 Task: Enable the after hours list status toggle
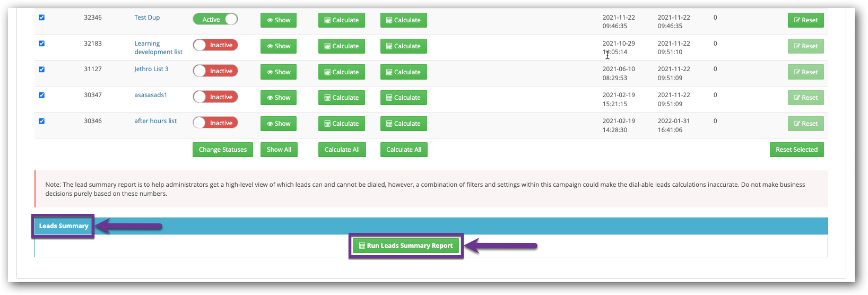(x=215, y=123)
